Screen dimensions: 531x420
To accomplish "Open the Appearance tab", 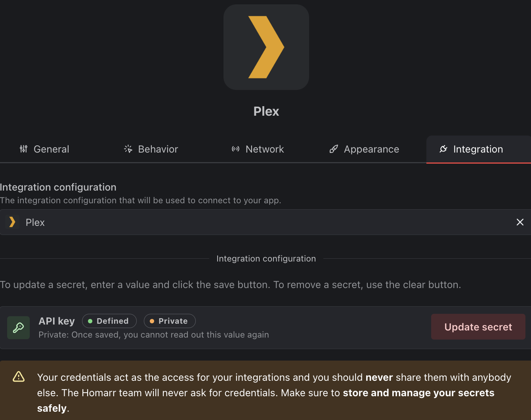I will tap(364, 149).
